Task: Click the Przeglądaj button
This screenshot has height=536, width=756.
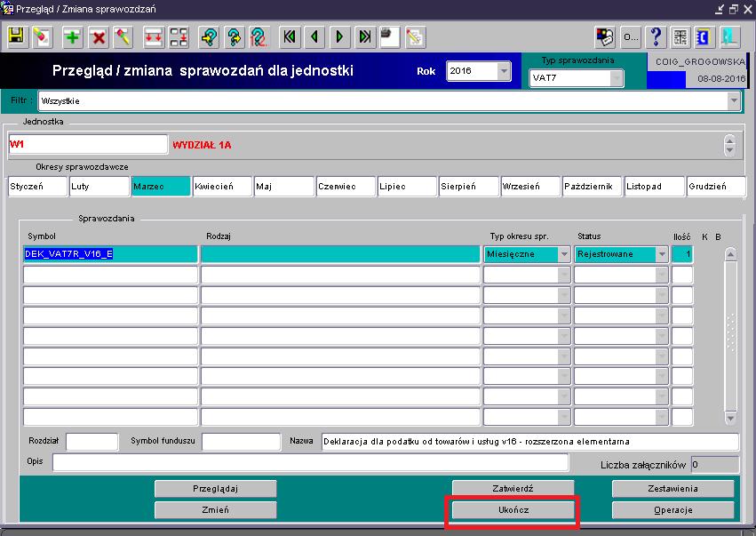Action: (x=216, y=489)
